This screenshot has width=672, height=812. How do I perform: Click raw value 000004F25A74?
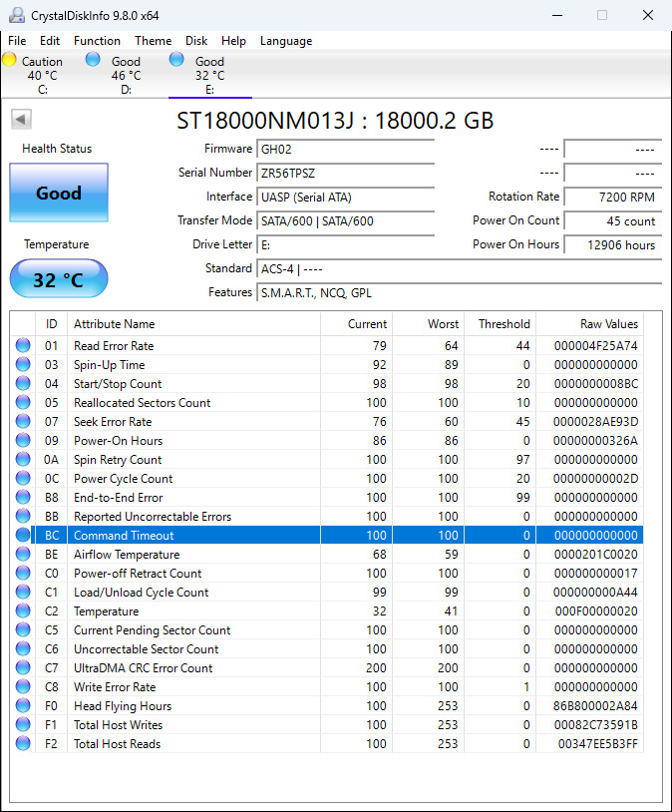595,345
